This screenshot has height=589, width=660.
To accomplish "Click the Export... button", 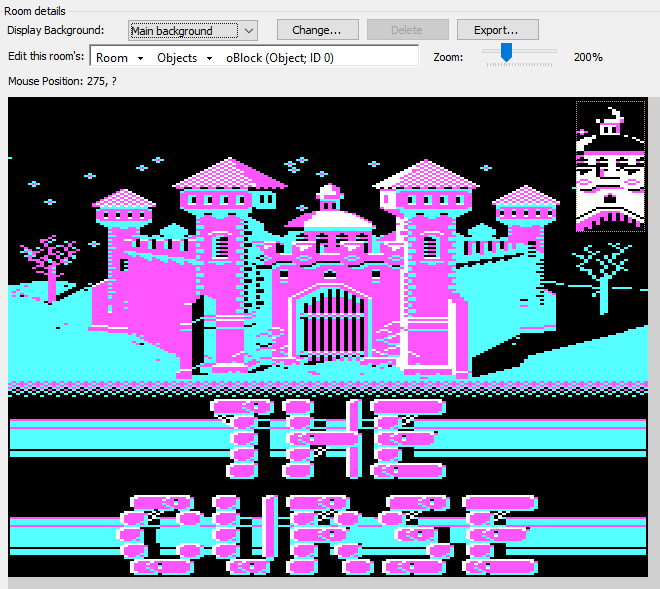I will click(x=498, y=30).
